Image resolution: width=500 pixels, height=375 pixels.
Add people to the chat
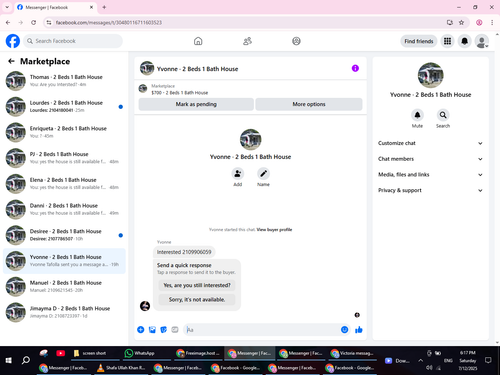click(238, 174)
